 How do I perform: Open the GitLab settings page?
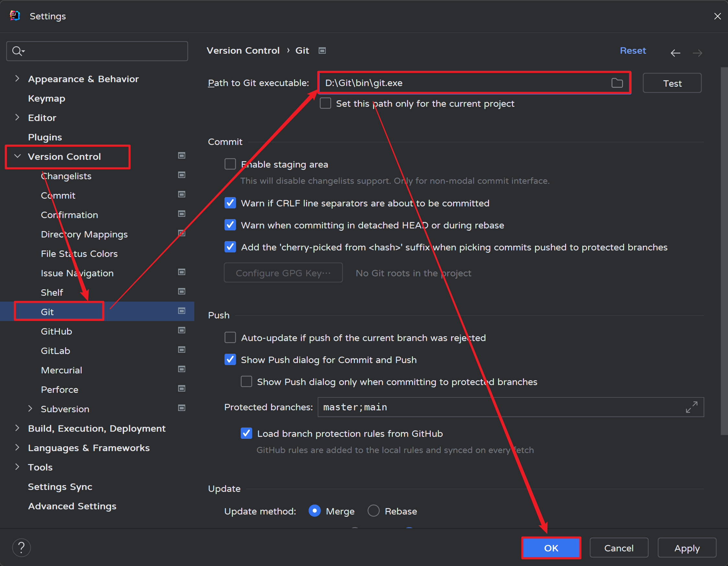coord(55,350)
